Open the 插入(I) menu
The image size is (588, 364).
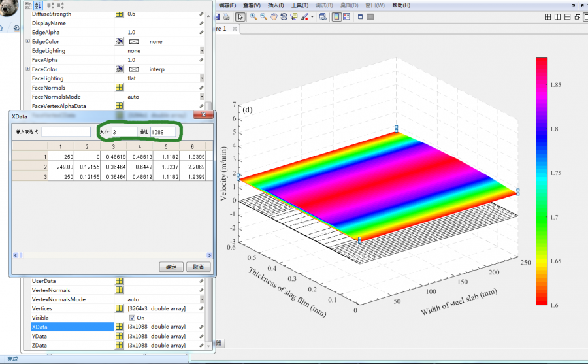276,5
